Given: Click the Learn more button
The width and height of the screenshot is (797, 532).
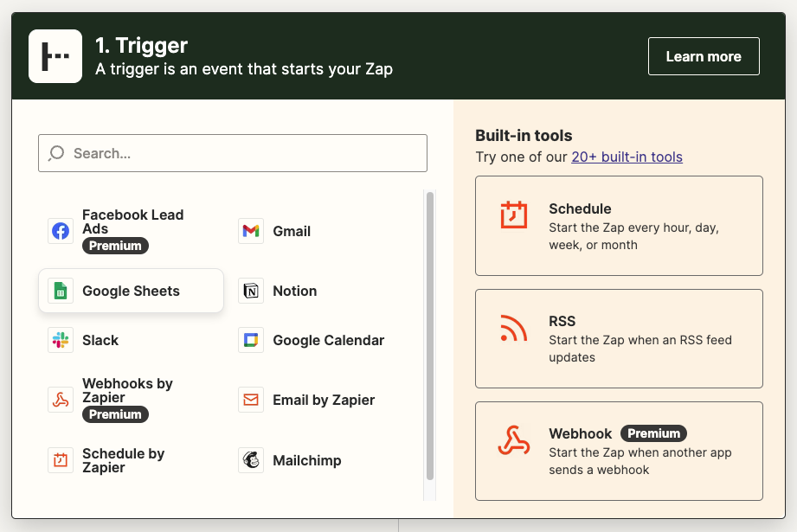Looking at the screenshot, I should coord(704,56).
